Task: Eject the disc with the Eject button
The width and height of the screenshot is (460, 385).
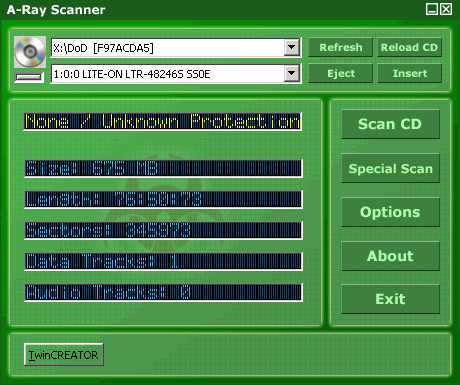Action: 340,73
